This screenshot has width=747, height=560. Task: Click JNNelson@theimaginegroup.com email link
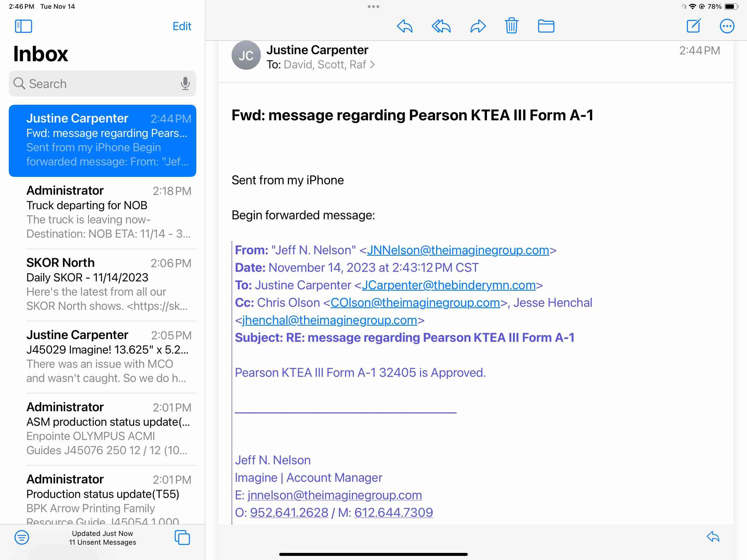[458, 250]
